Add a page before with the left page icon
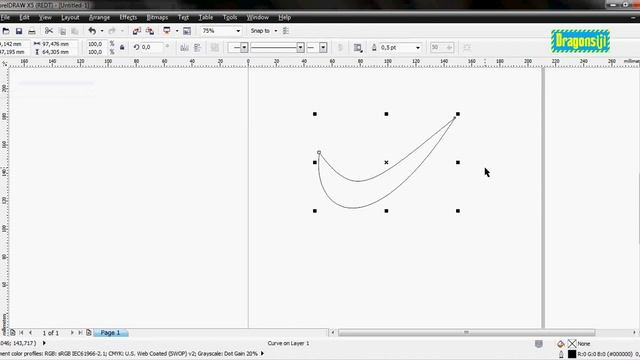 13,333
